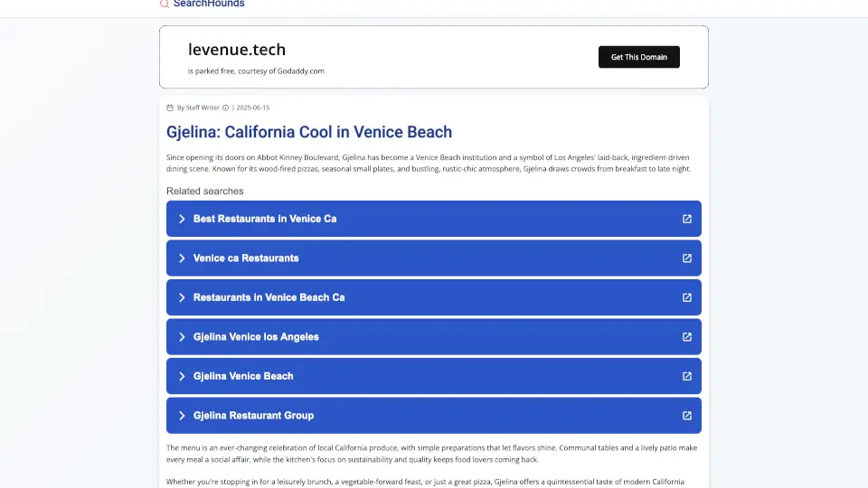Click the SearchHounds brand name text

(x=209, y=4)
